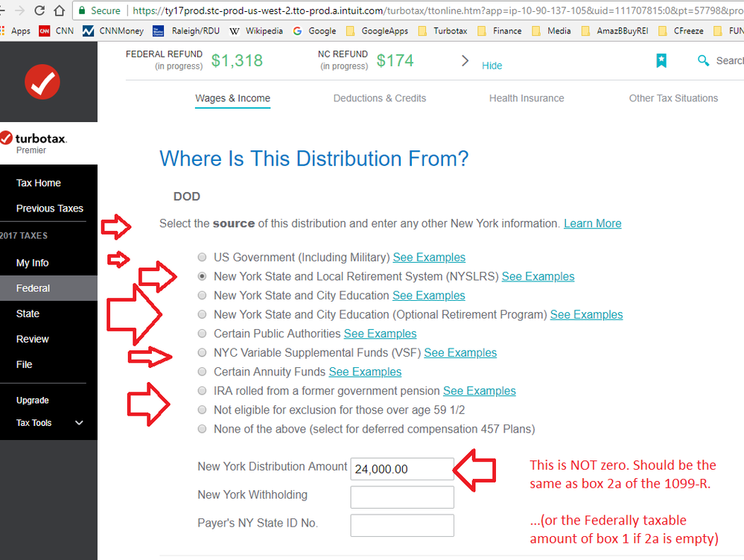Click the New York Distribution Amount field
Viewport: 744px width, 560px height.
point(402,469)
